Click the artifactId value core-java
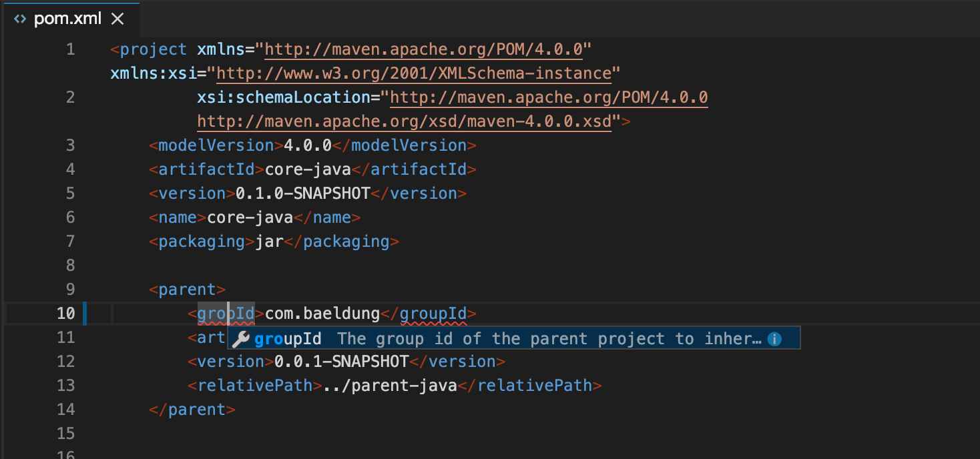The image size is (980, 459). tap(307, 169)
